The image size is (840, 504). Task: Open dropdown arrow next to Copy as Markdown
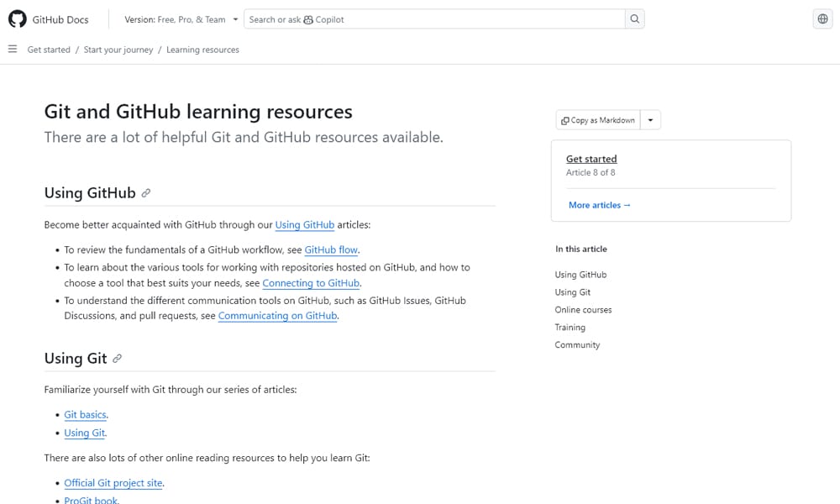click(x=650, y=120)
